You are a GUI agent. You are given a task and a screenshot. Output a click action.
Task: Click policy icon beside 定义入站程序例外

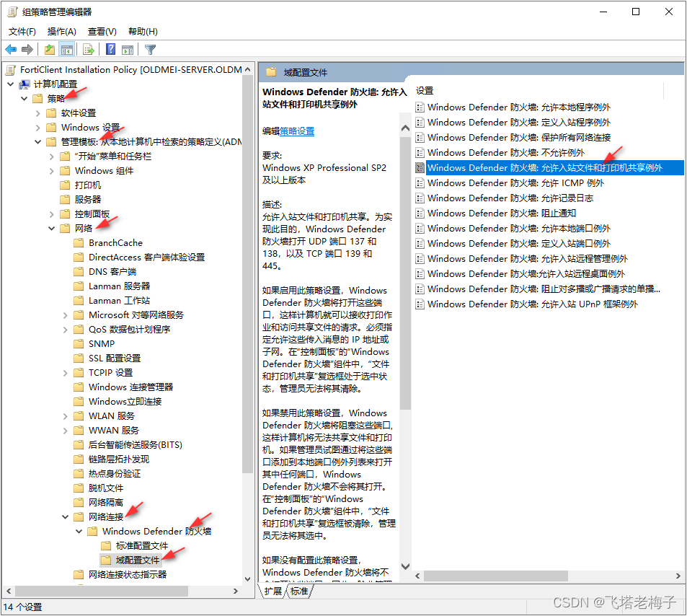(420, 123)
